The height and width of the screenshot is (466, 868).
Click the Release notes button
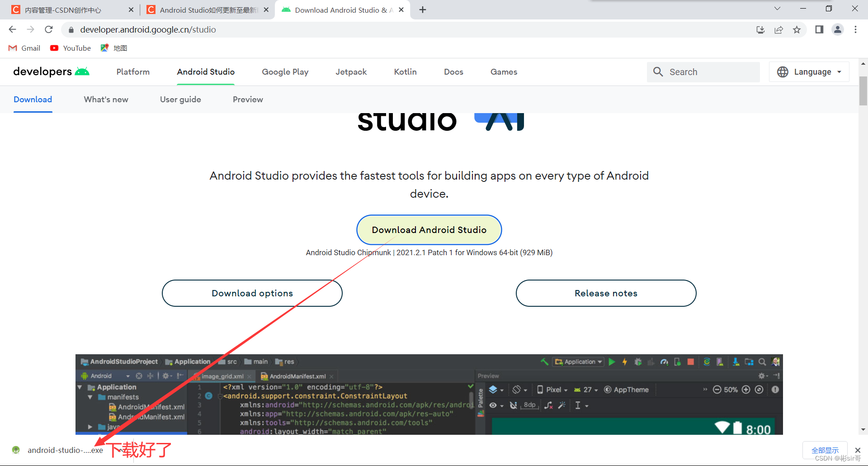pos(606,293)
